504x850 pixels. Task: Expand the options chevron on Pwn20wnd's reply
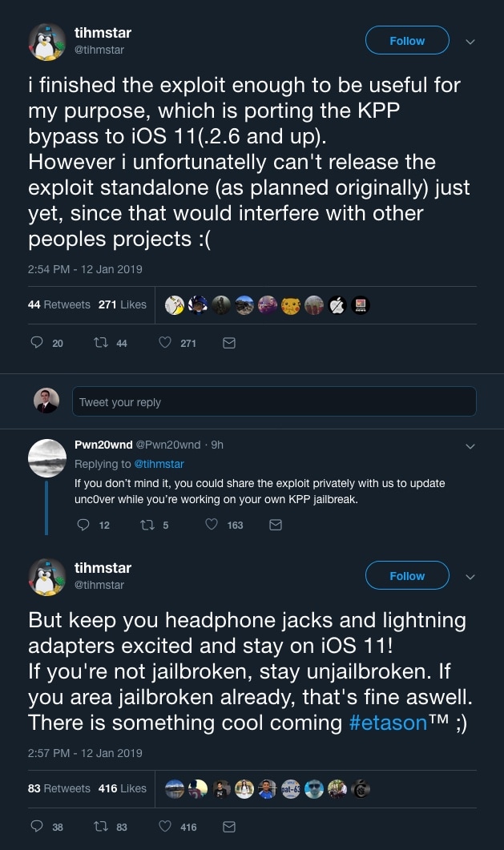pos(470,445)
